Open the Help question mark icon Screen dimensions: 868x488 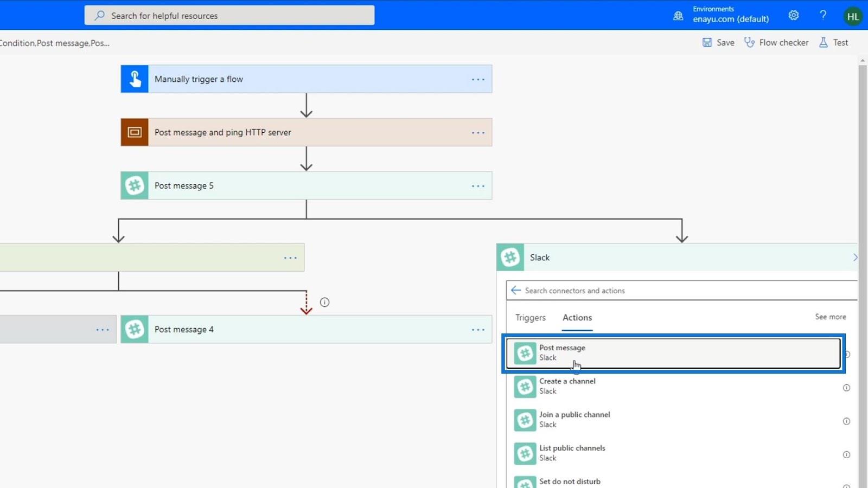click(x=823, y=15)
